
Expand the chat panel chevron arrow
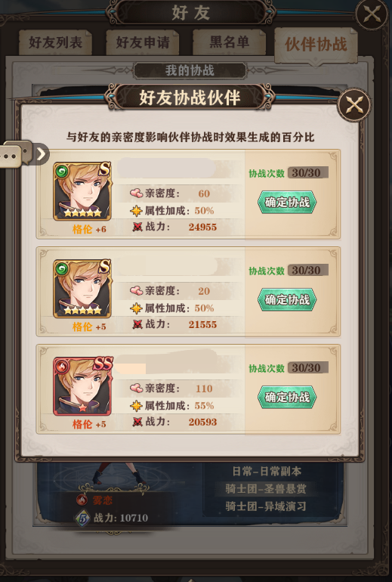pyautogui.click(x=42, y=153)
